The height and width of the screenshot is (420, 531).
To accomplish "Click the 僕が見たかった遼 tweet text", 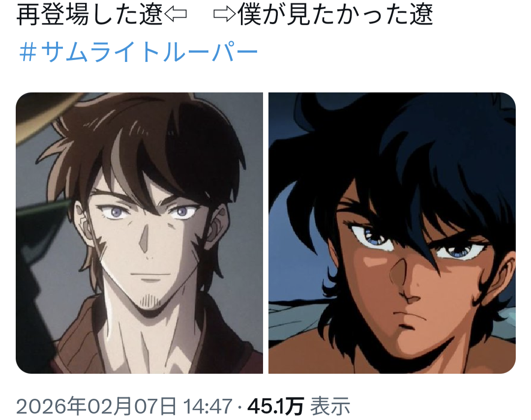I will click(x=335, y=14).
